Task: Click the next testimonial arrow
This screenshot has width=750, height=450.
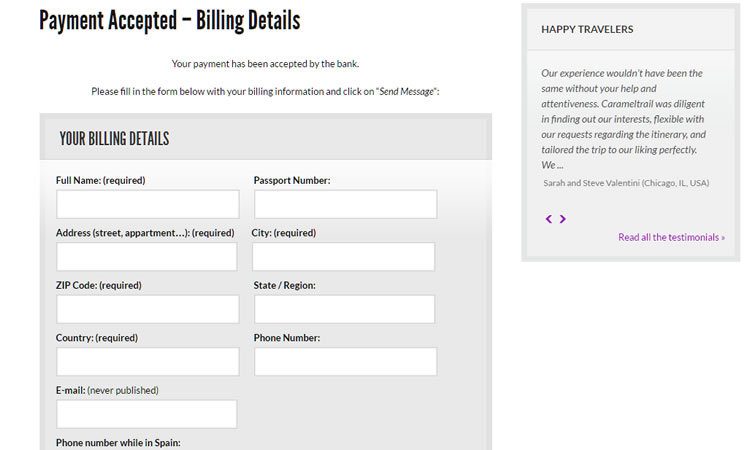Action: coord(563,219)
